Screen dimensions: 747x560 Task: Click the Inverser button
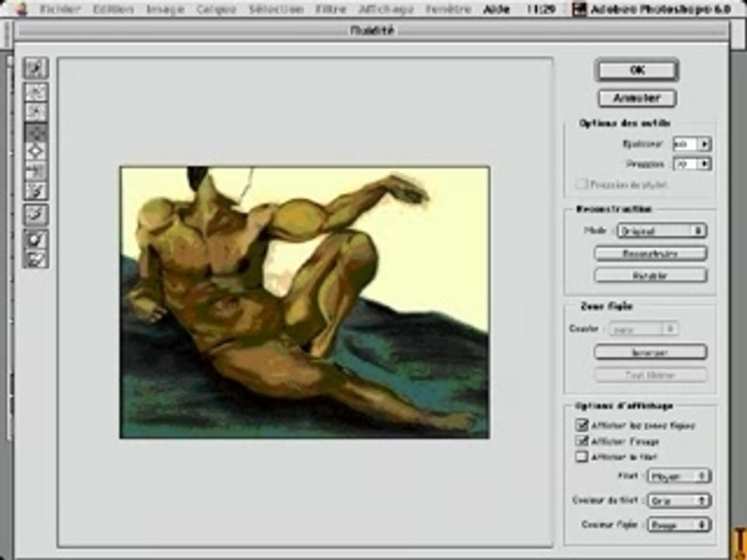coord(651,352)
